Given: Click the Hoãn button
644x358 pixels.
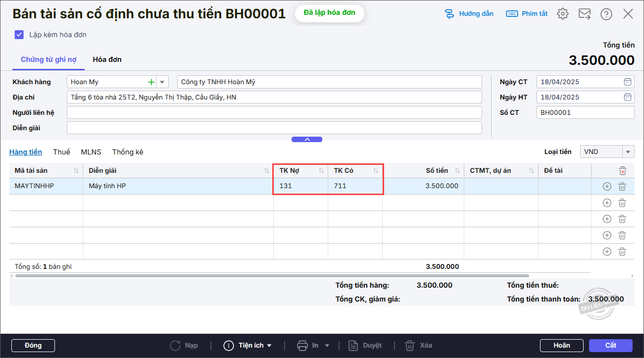Looking at the screenshot, I should pos(562,346).
